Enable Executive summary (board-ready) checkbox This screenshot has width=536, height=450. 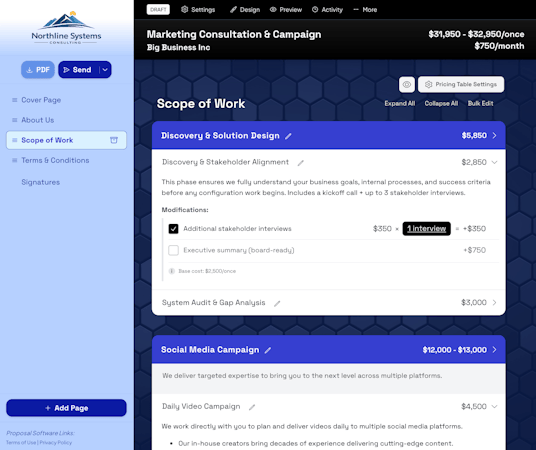(173, 250)
